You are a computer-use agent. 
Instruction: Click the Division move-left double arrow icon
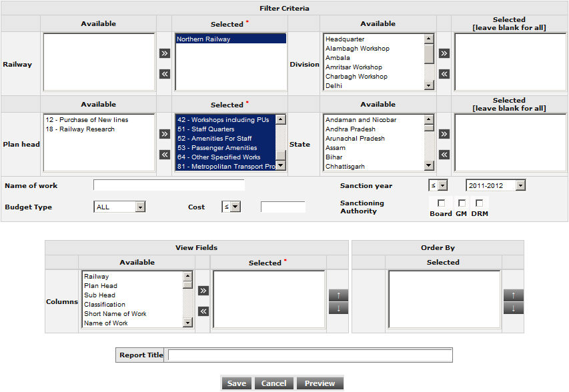tap(444, 74)
